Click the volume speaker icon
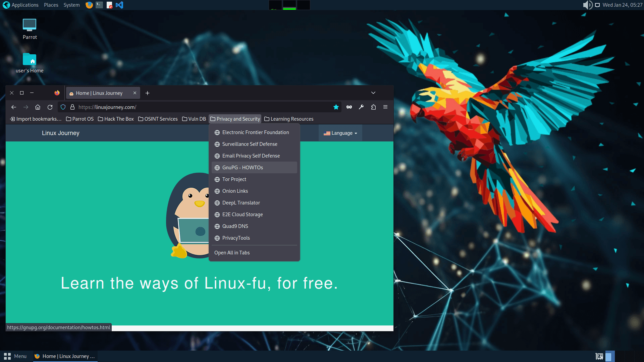Screen dimensions: 644x362 (587, 5)
